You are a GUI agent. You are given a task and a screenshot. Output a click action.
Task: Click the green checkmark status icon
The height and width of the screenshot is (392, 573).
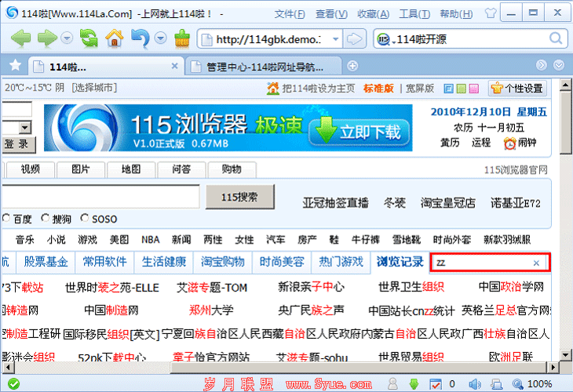coord(14,383)
